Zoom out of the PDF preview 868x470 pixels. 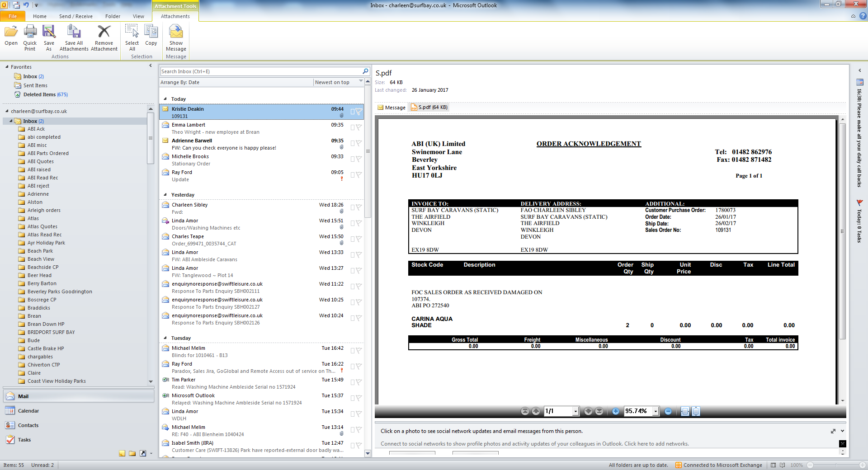pyautogui.click(x=668, y=411)
